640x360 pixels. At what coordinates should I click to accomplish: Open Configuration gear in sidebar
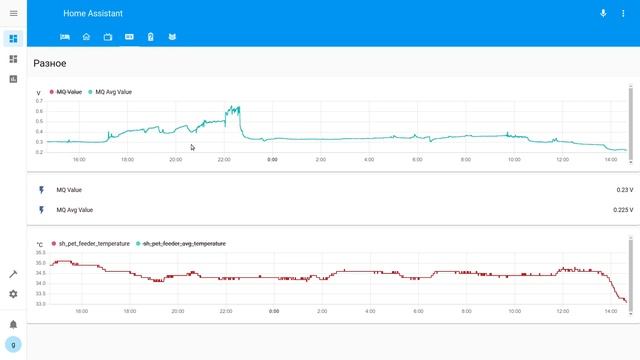[13, 294]
